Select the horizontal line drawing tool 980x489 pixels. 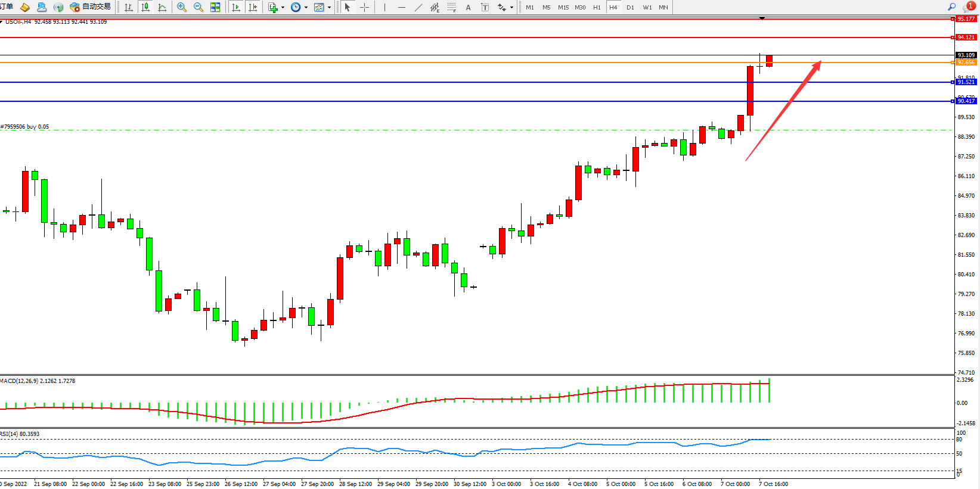pos(401,7)
